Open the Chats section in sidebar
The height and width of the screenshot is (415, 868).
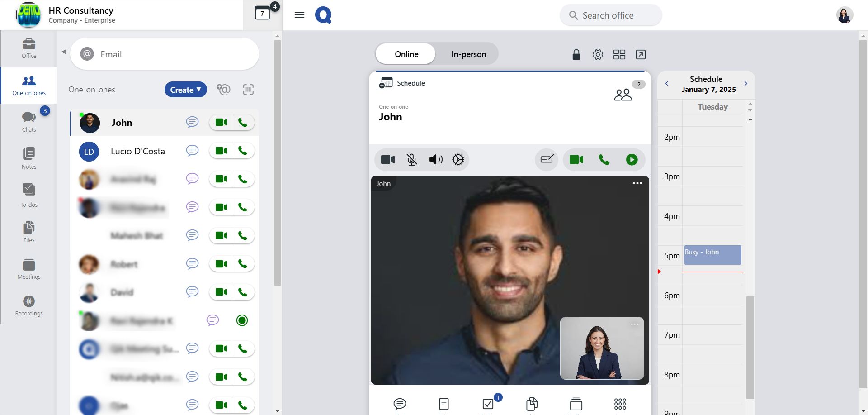(x=29, y=122)
